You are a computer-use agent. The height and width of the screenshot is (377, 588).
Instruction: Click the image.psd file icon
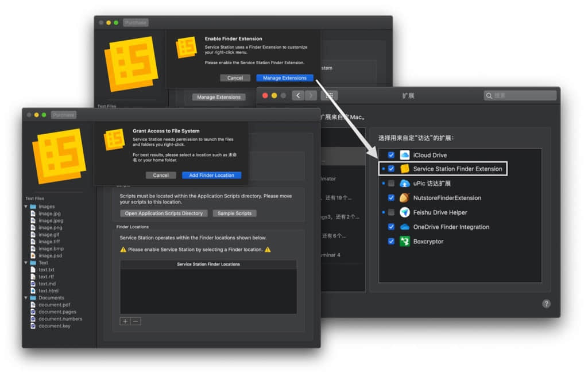tap(33, 255)
